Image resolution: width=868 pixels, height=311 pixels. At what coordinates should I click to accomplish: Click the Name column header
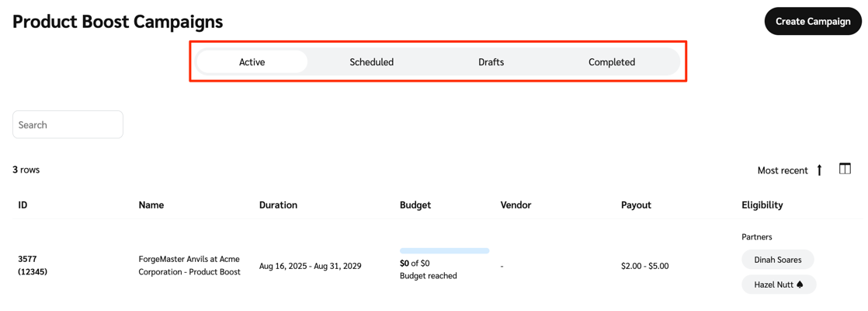[151, 205]
